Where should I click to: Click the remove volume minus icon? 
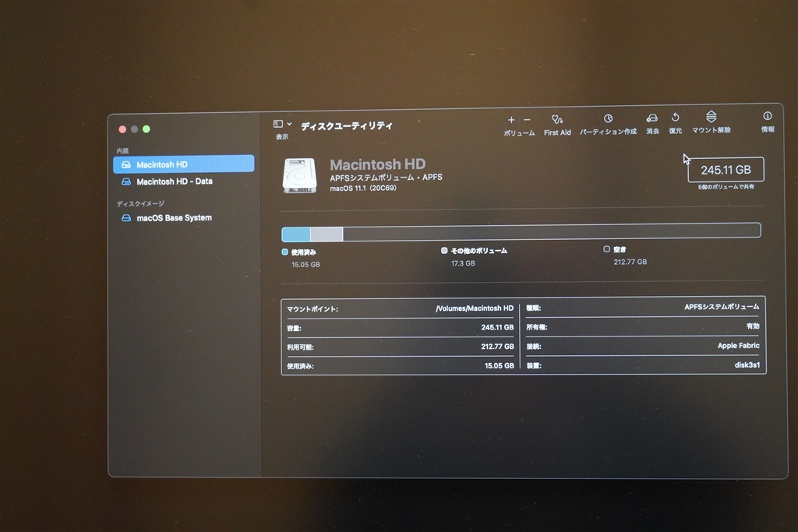pos(527,120)
